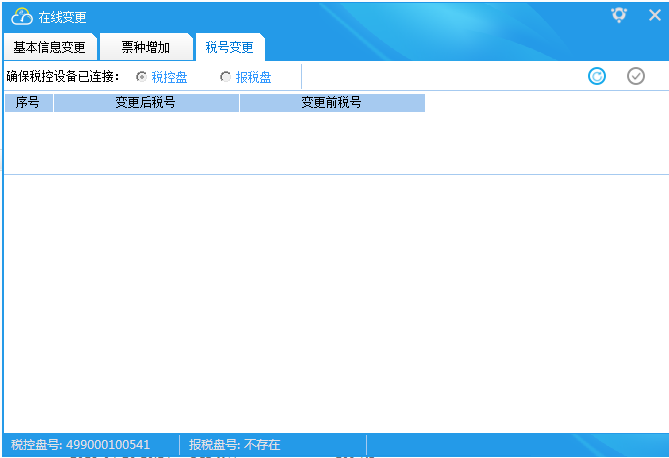Viewport: 669px width, 458px height.
Task: Click the blue refresh icon
Action: tap(596, 76)
